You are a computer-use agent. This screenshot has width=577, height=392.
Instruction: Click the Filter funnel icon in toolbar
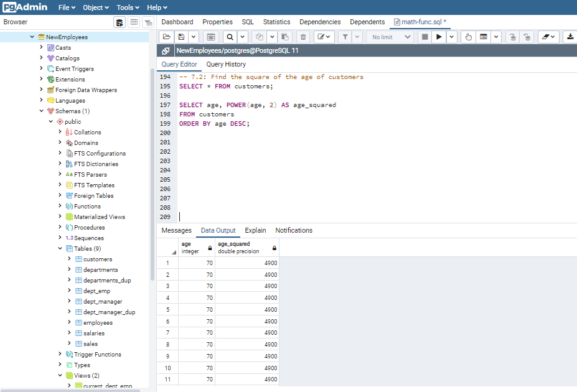coord(345,37)
